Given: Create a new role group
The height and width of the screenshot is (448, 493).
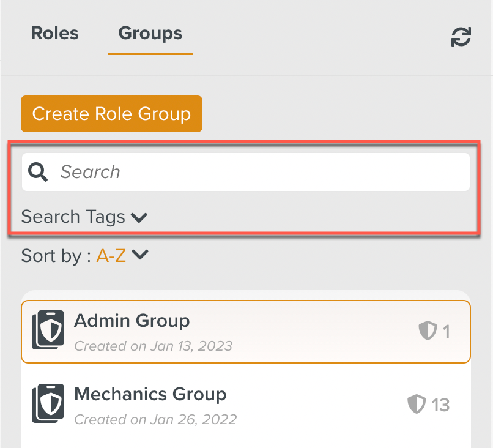Looking at the screenshot, I should tap(111, 114).
